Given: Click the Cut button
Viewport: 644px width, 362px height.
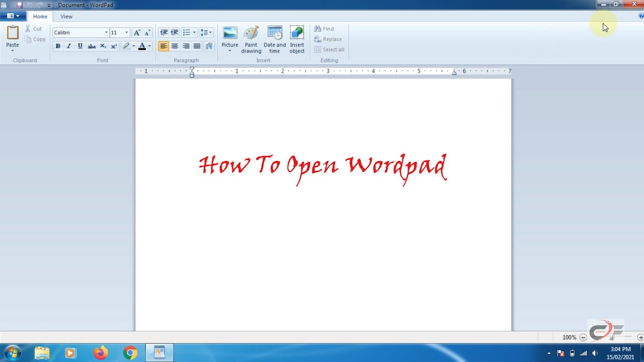Looking at the screenshot, I should (34, 29).
